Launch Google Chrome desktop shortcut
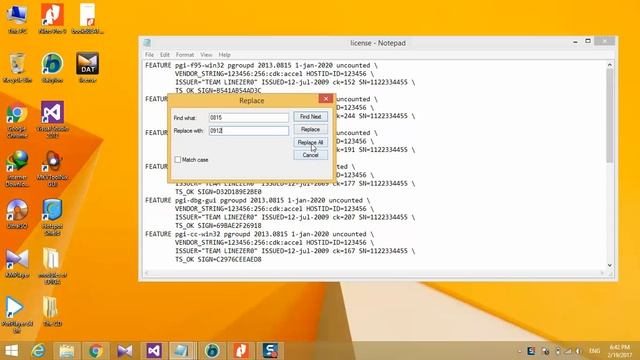Viewport: 640px width, 360px height. point(17,120)
